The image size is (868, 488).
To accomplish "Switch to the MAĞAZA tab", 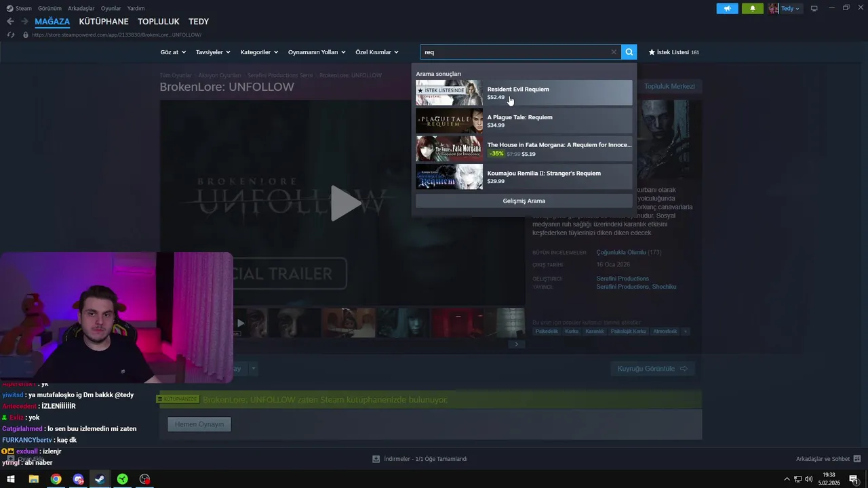I will click(52, 22).
